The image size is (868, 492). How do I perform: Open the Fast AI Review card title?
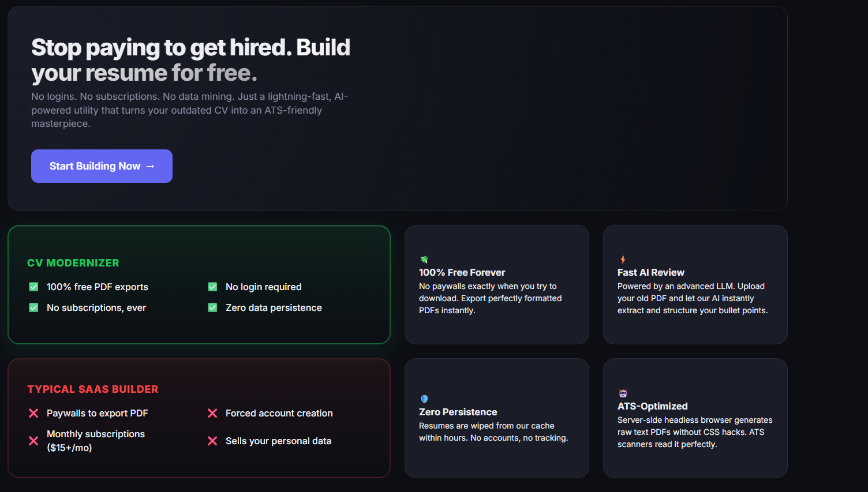pyautogui.click(x=650, y=272)
